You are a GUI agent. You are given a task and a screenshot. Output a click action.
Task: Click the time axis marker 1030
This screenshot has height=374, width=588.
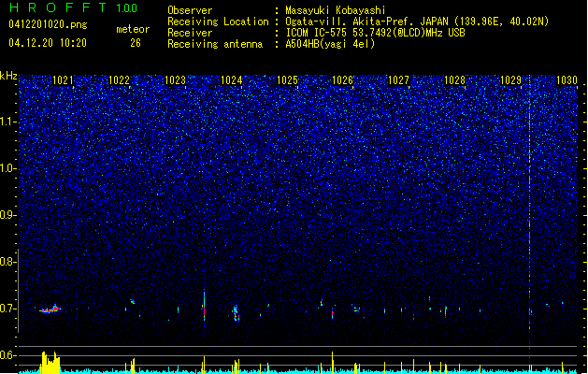click(x=566, y=80)
